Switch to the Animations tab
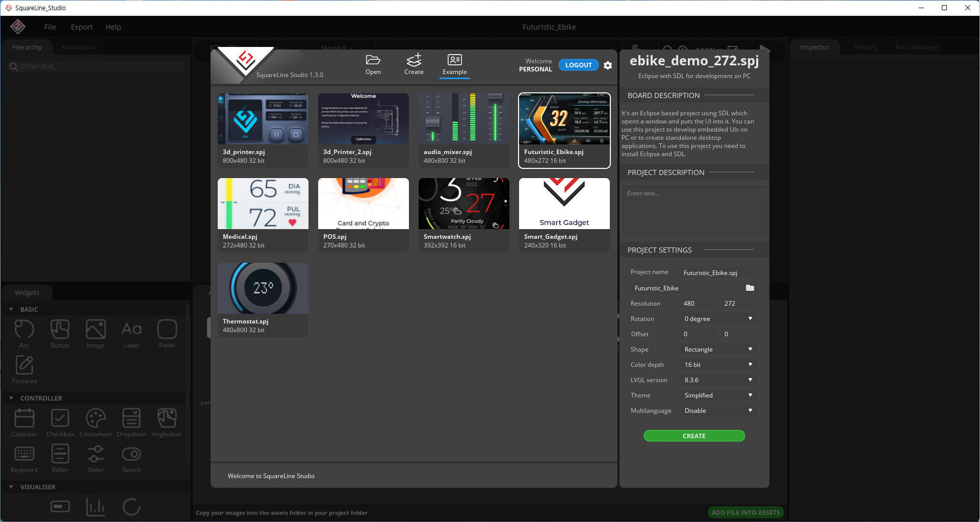This screenshot has height=522, width=980. (x=78, y=47)
